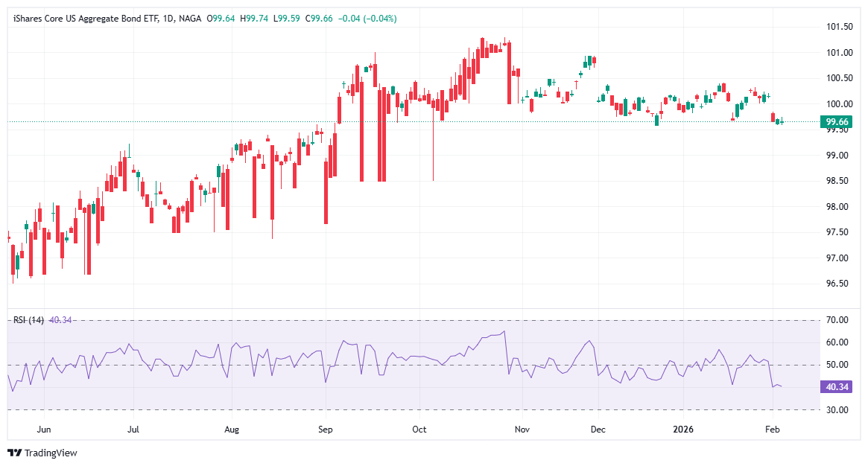This screenshot has width=868, height=466.
Task: Click the 101.50 price axis label
Action: click(x=839, y=27)
